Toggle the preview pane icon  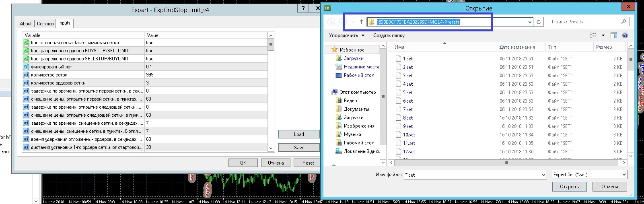pyautogui.click(x=613, y=35)
